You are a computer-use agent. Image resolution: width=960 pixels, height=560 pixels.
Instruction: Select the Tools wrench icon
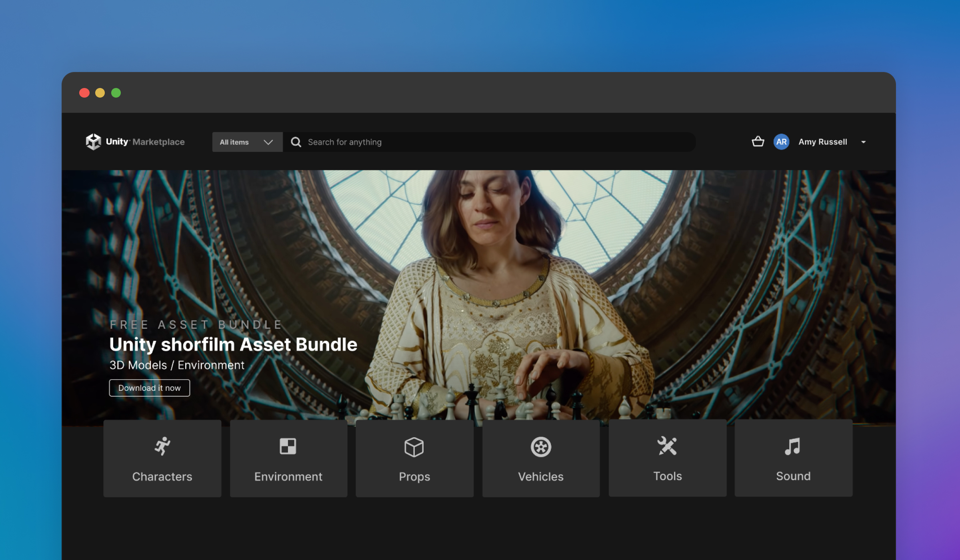667,447
